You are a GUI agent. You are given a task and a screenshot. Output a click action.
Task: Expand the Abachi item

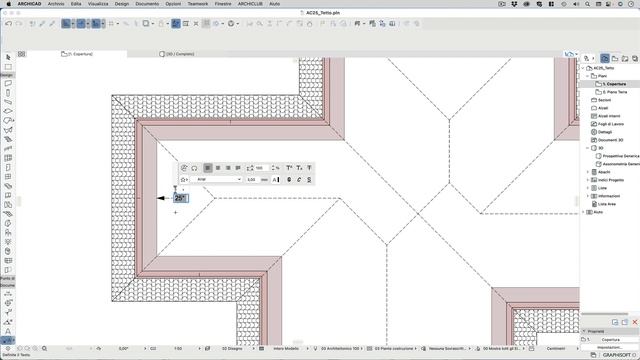click(x=588, y=172)
